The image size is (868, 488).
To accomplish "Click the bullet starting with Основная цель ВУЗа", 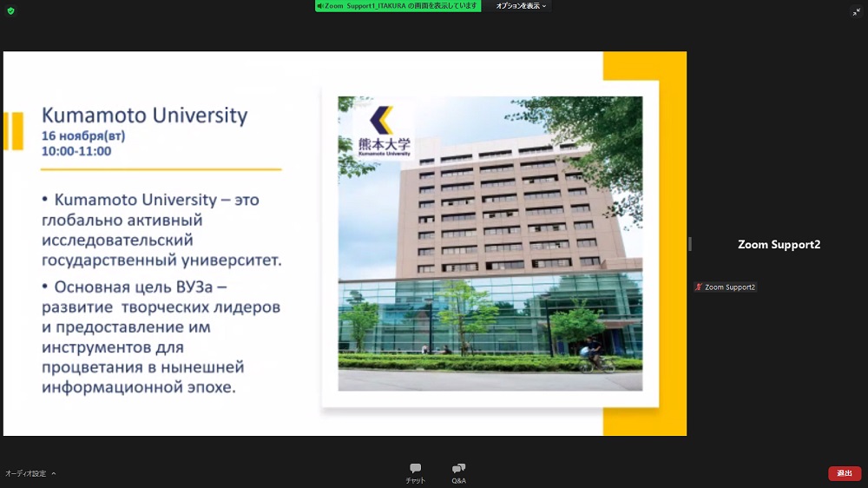I will click(x=161, y=337).
